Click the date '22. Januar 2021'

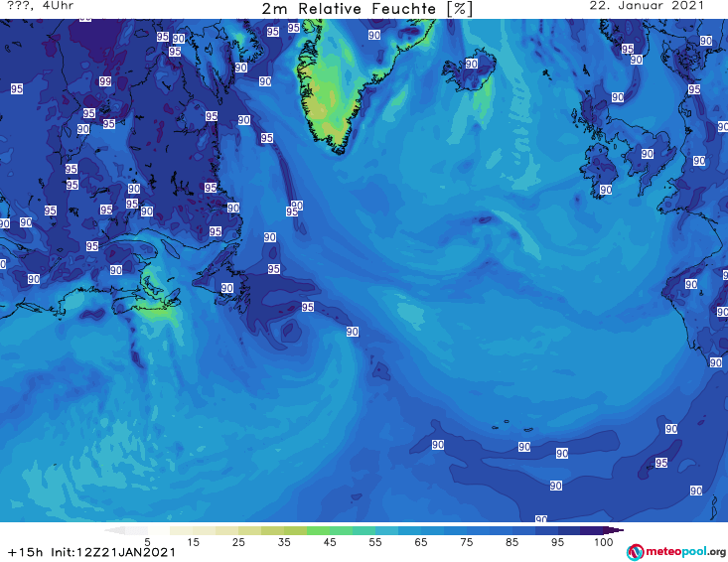coord(647,6)
